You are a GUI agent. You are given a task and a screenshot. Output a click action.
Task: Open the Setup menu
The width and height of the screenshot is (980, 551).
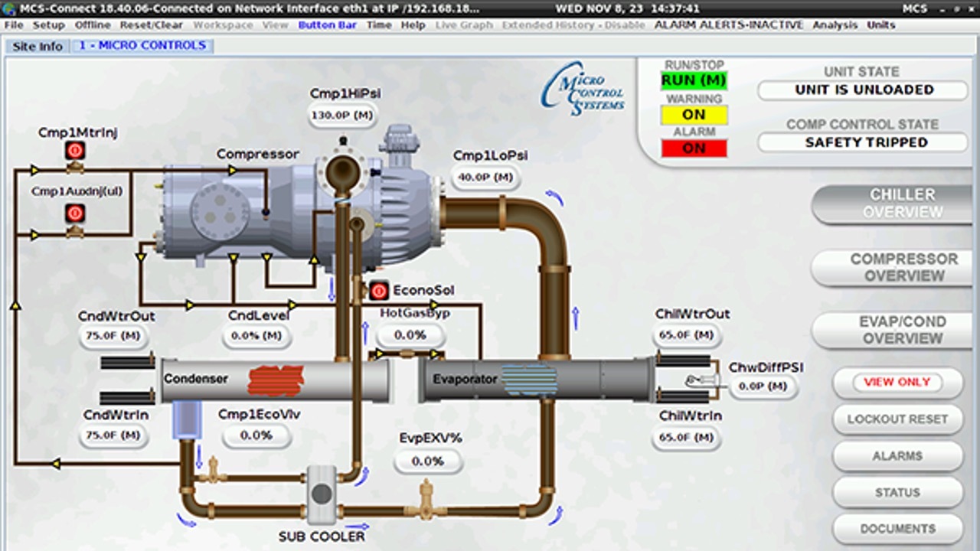(48, 25)
